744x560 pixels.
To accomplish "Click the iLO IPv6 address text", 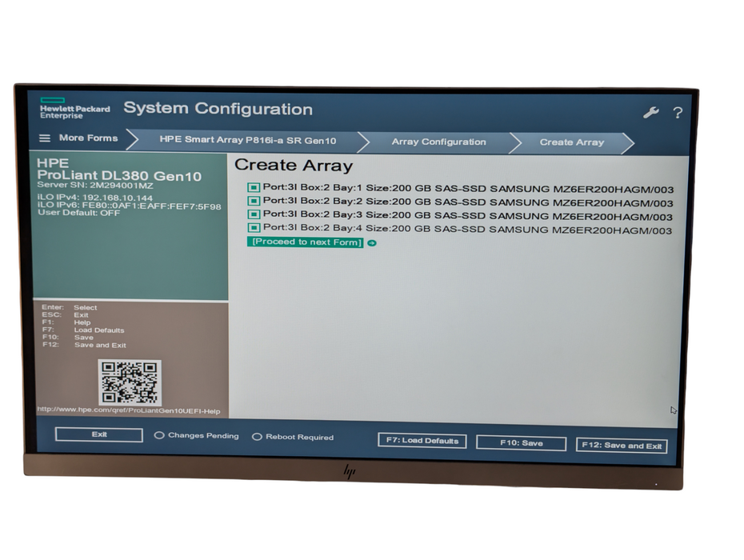I will click(129, 206).
